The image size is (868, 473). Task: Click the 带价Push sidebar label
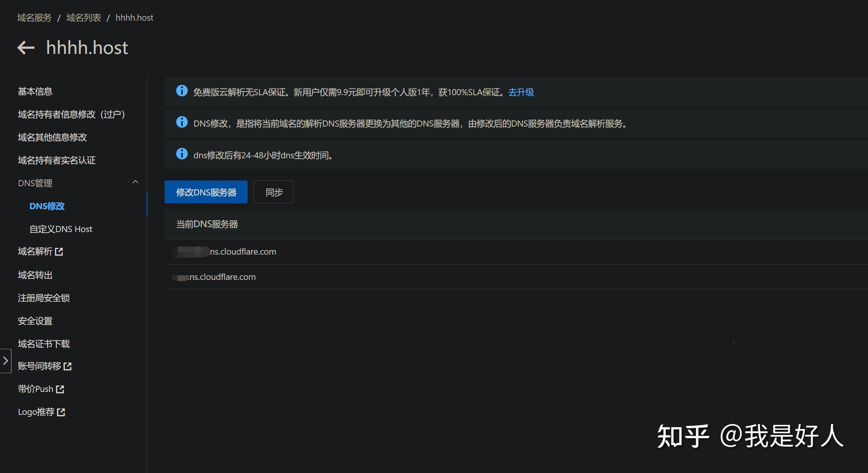(36, 389)
